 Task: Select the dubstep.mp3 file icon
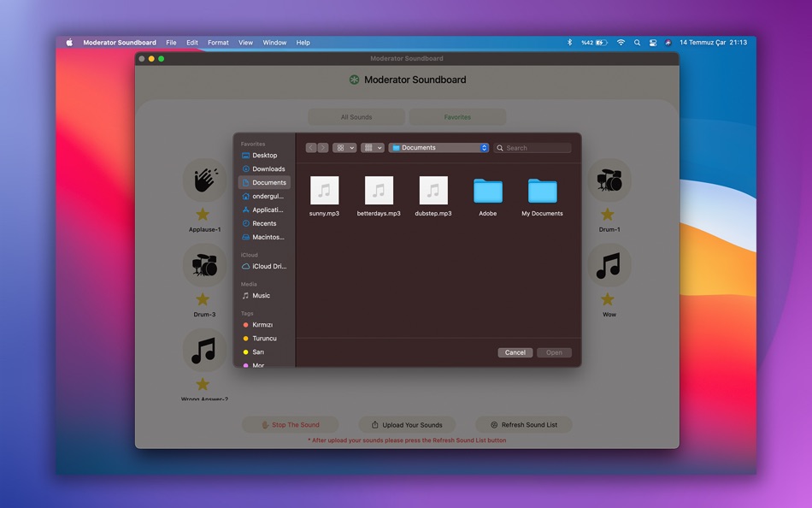pyautogui.click(x=433, y=190)
